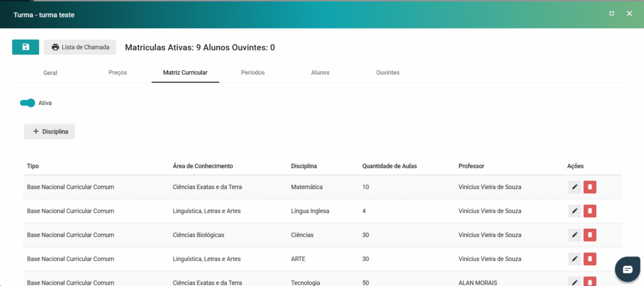Edit the Ciências row with the pencil icon
Image resolution: width=644 pixels, height=286 pixels.
click(575, 235)
